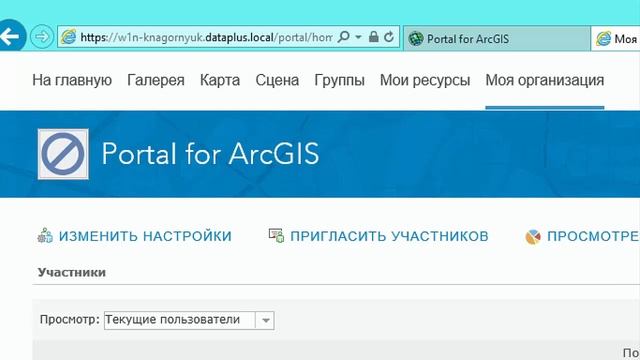640x360 pixels.
Task: Switch to the Portal for ArcGIS tab
Action: click(497, 38)
